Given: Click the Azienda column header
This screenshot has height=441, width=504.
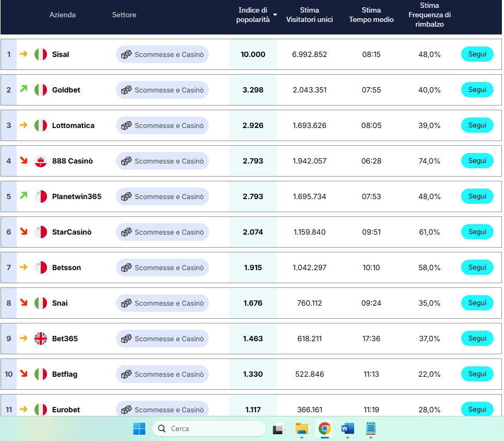Looking at the screenshot, I should coord(63,15).
